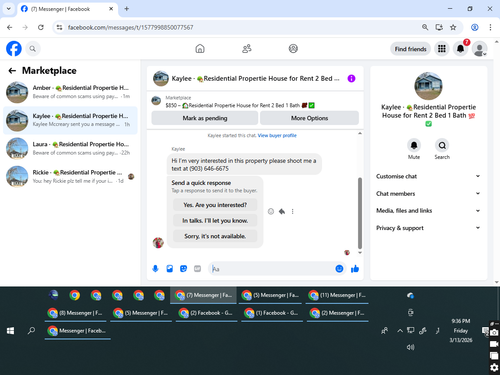Expand Chat members section

(428, 194)
